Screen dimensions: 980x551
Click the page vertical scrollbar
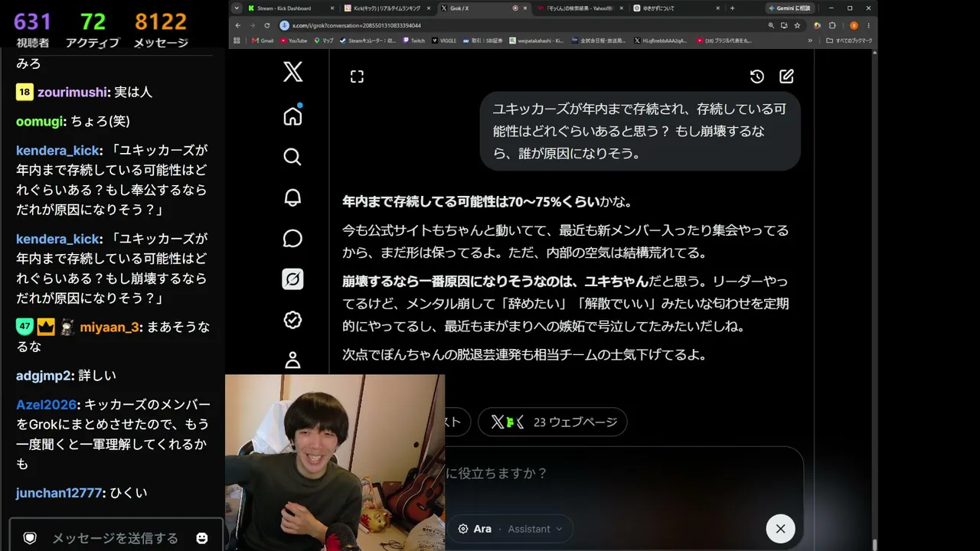874,298
